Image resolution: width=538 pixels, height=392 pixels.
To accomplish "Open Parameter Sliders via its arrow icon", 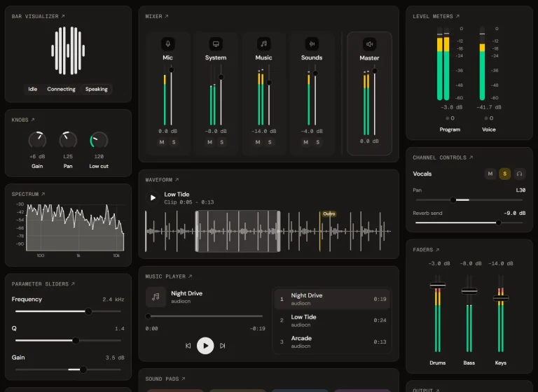I will pos(73,284).
